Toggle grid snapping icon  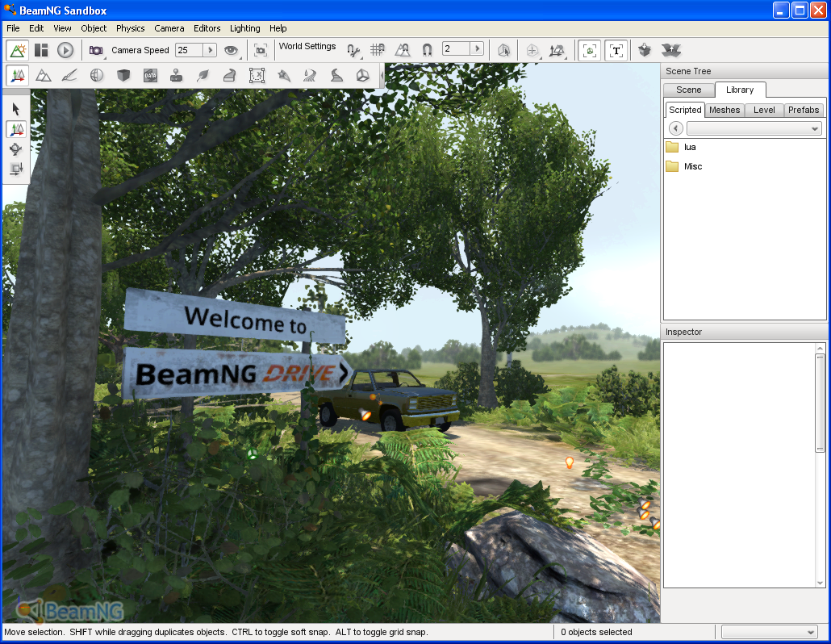click(x=378, y=50)
